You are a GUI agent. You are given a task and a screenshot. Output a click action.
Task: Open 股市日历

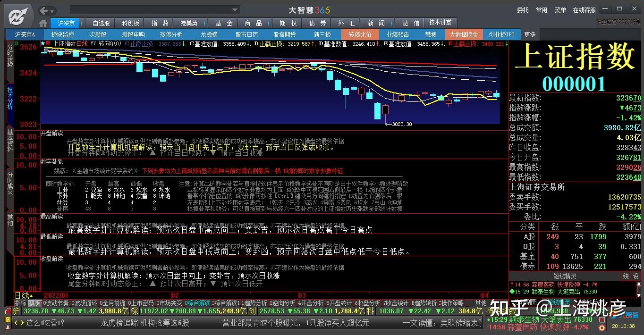246,34
